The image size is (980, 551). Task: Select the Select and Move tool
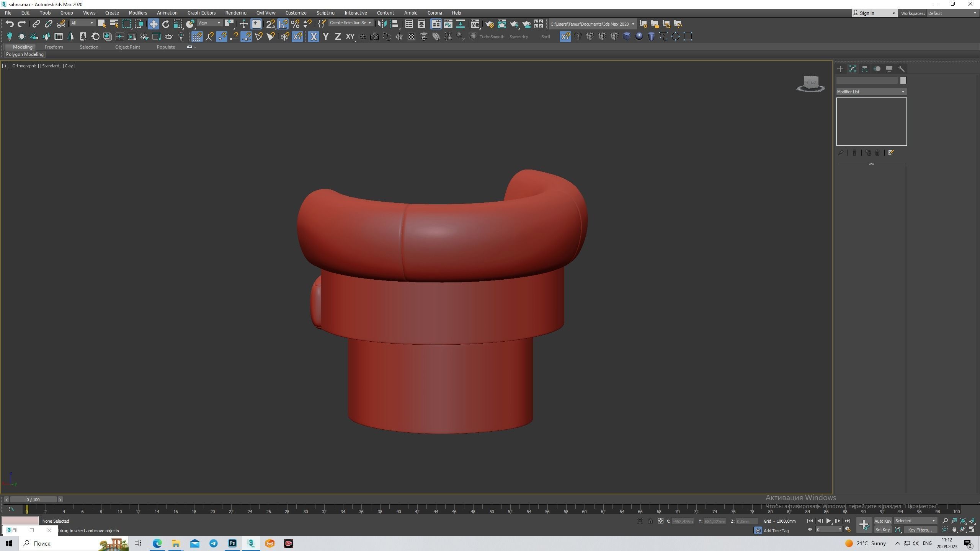[154, 24]
